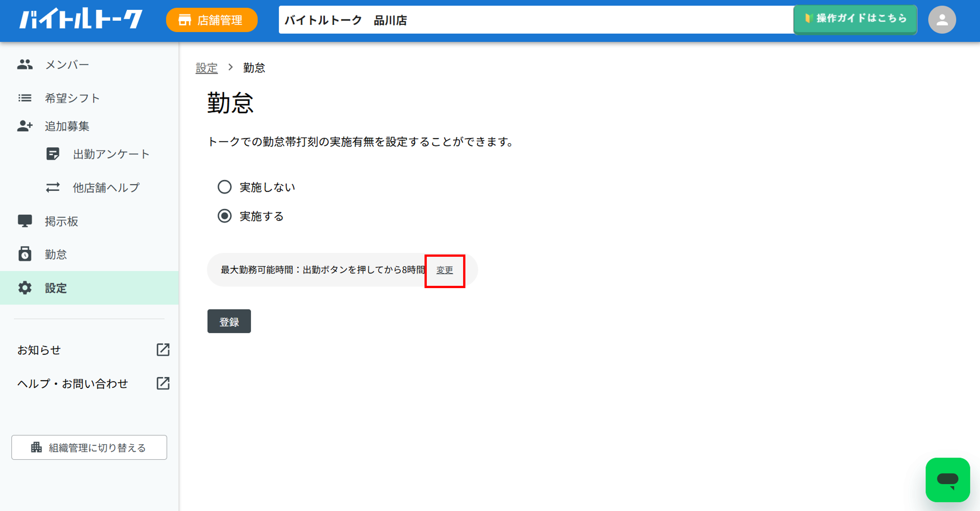Click the beginner mark icon on guide button
Screen dimensions: 980x511
(809, 18)
